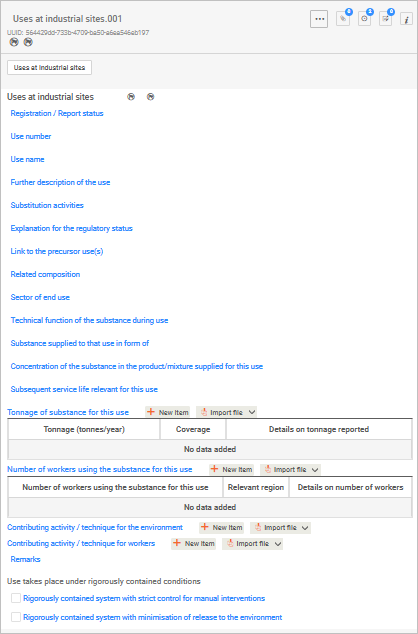Image resolution: width=418 pixels, height=634 pixels.
Task: Open 'Sector of end use' field
Action: (40, 297)
